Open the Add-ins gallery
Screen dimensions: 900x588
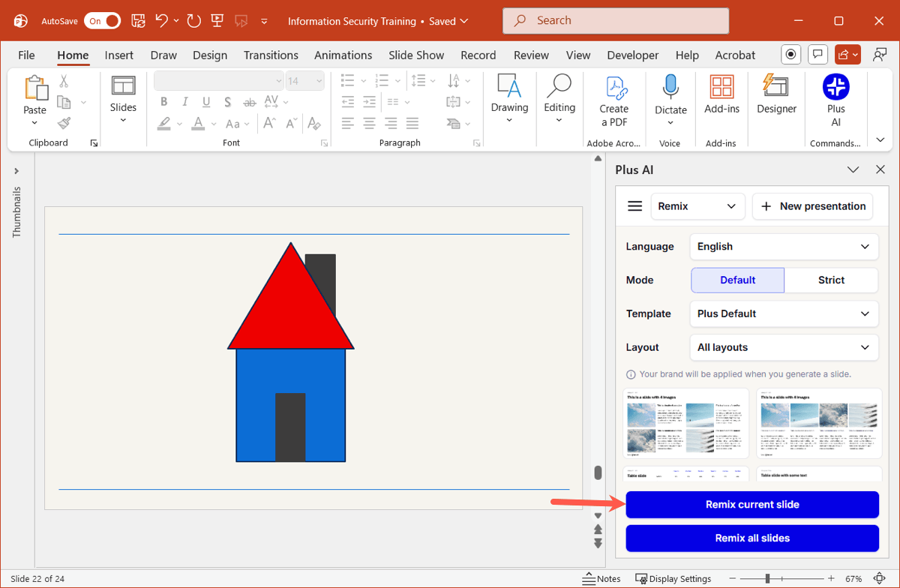click(x=721, y=95)
